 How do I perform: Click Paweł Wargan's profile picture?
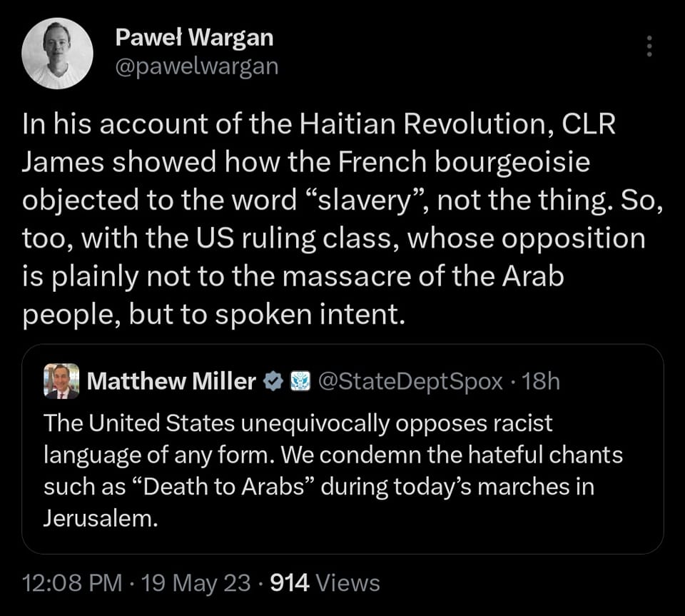(x=57, y=54)
